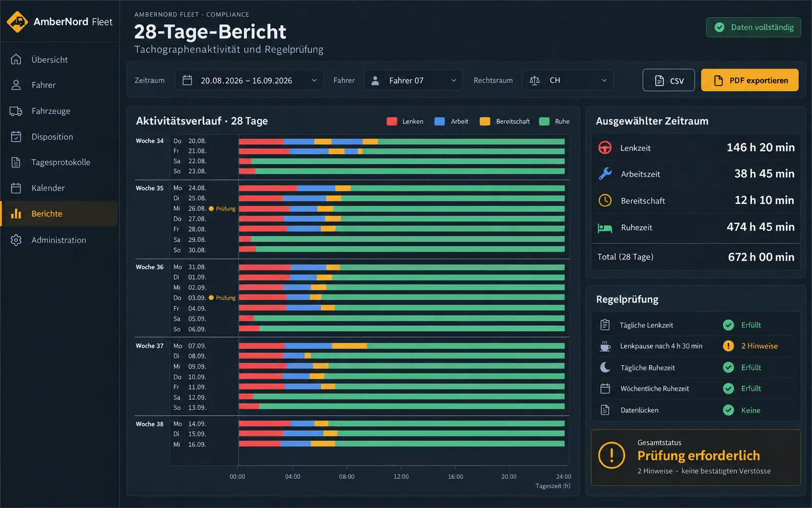The width and height of the screenshot is (812, 508).
Task: Click the 2 Hinweise link
Action: tap(759, 346)
